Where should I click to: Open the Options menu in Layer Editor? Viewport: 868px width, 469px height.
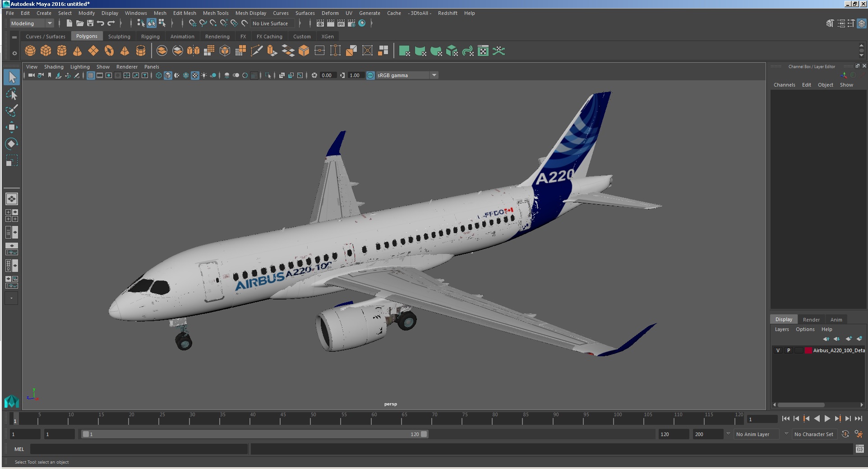(805, 329)
